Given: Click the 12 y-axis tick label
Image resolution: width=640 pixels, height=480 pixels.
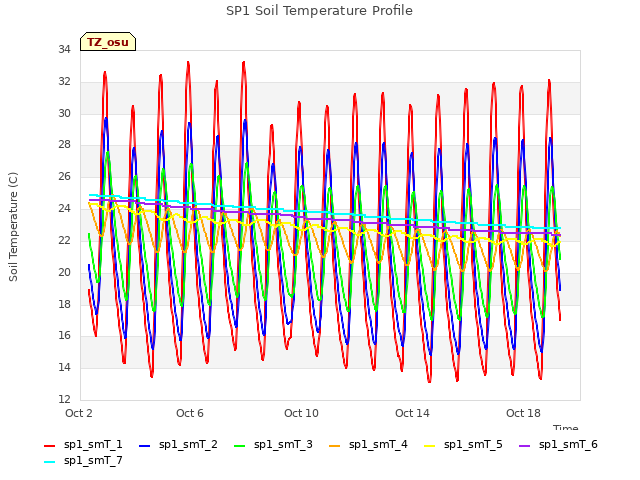Looking at the screenshot, I should (64, 399).
